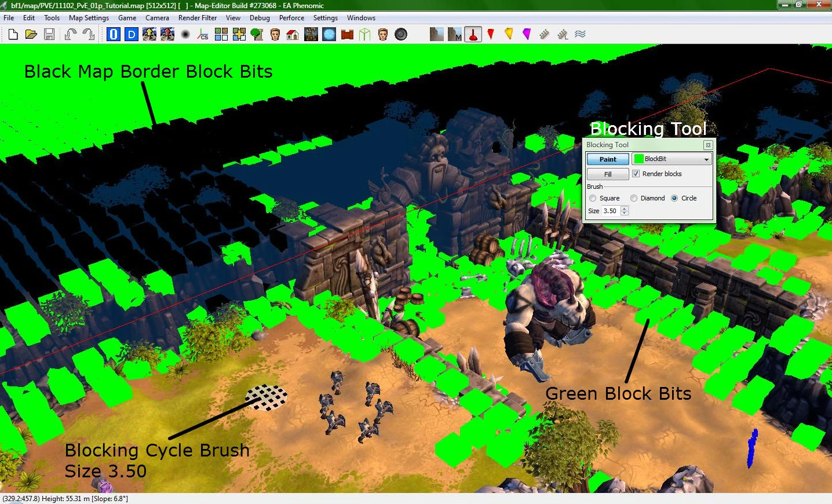Select the Circle brush shape
The image size is (832, 504).
point(674,198)
